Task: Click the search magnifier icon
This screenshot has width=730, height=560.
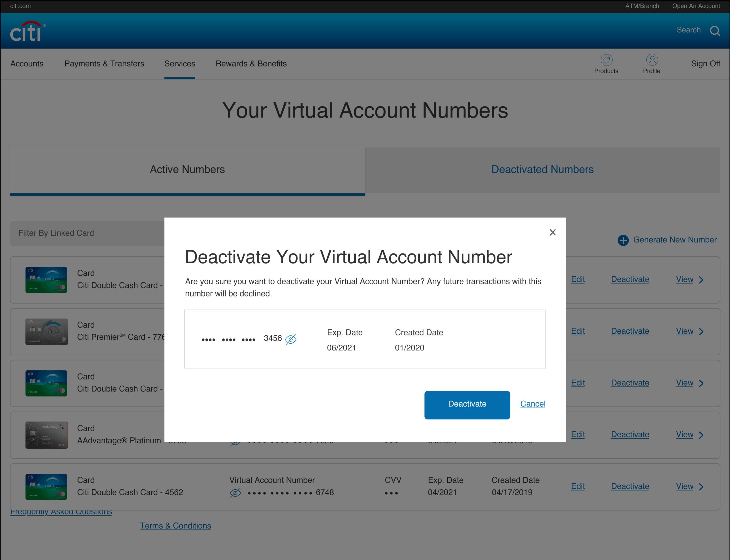Action: (714, 31)
